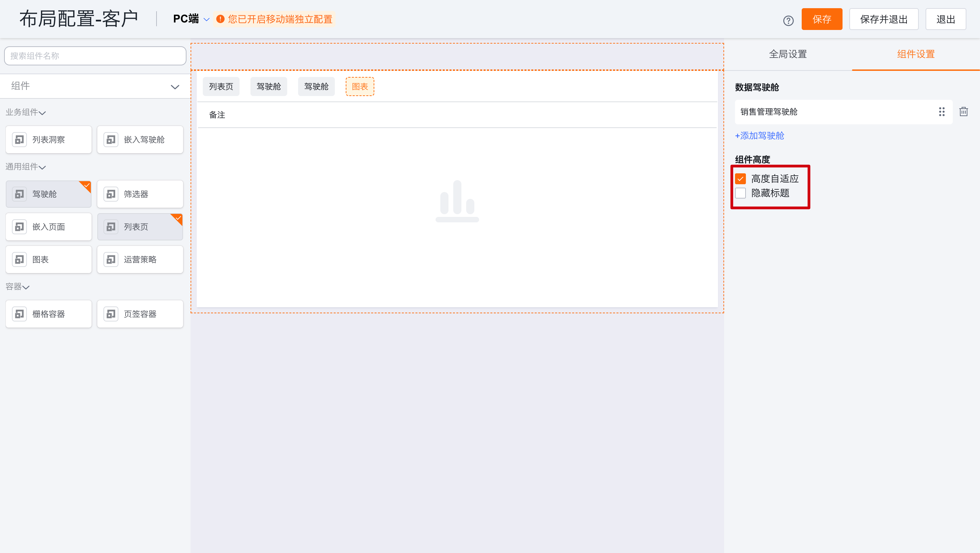Click the 备注 label in the canvas
The image size is (980, 553).
point(217,115)
